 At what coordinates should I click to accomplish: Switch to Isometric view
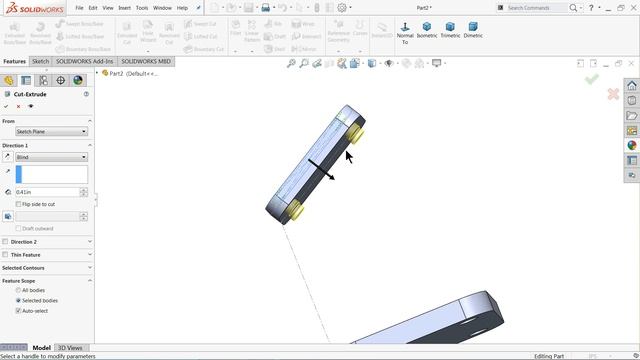[427, 30]
